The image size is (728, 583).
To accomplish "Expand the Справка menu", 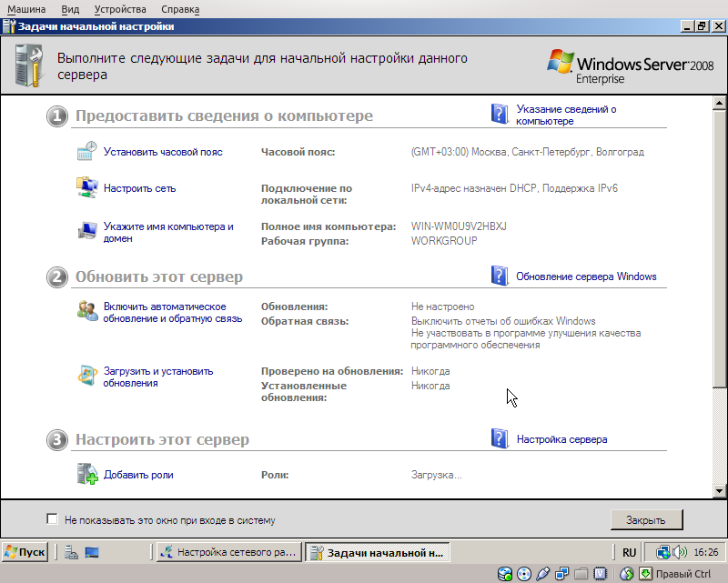I will [x=179, y=9].
